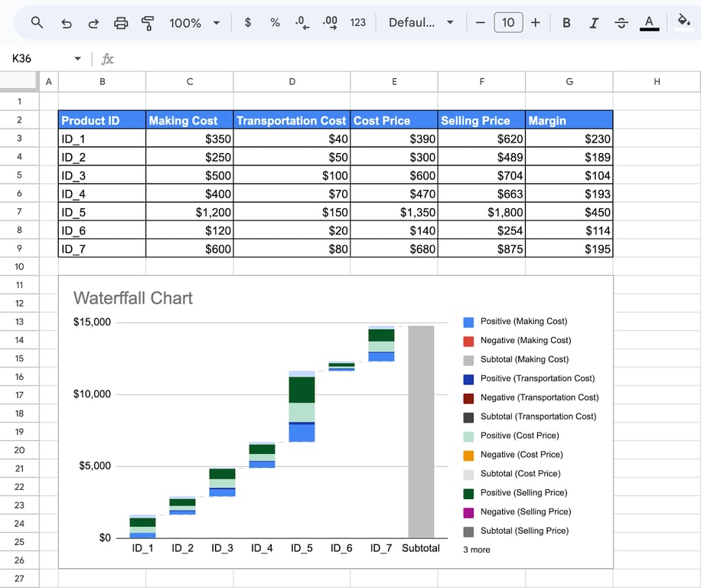
Task: Select the $20 transportation cost cell
Action: [292, 230]
